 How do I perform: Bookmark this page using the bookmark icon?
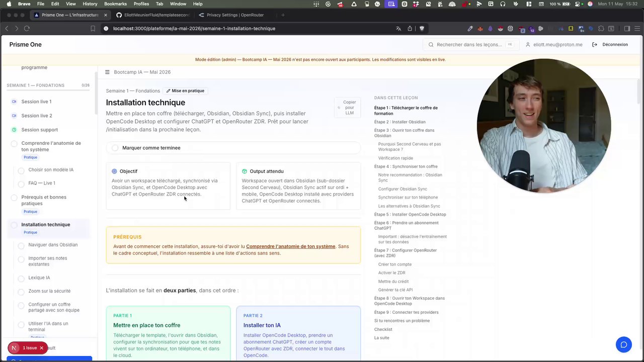pos(93,29)
